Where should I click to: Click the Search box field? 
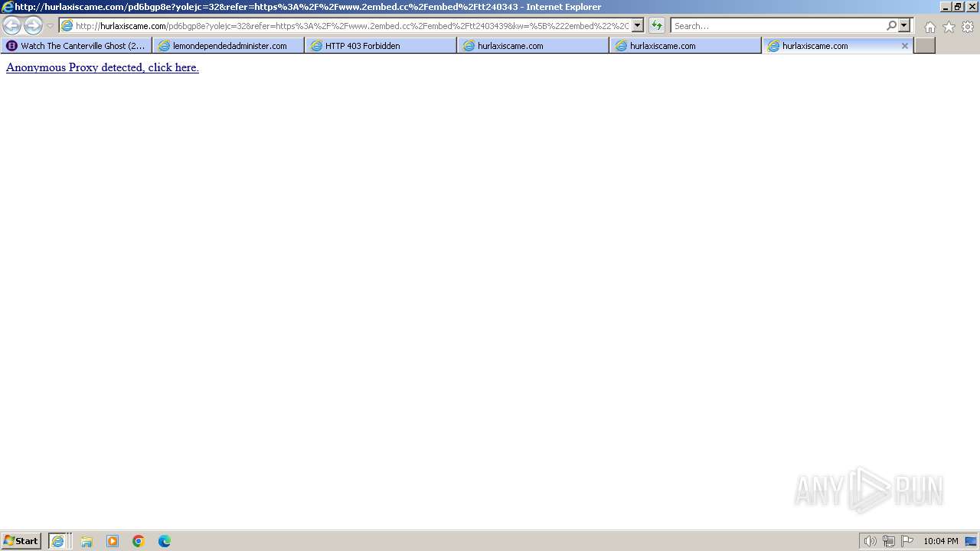[778, 25]
